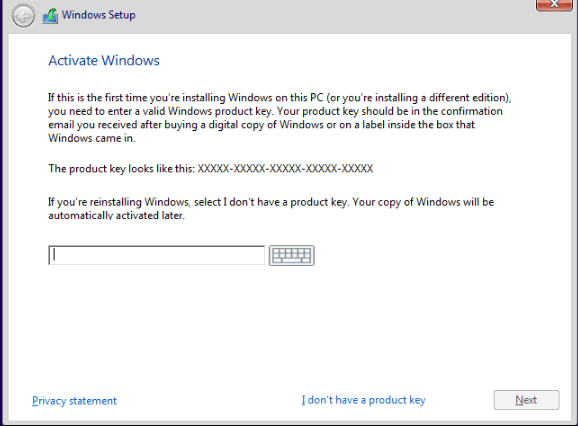Screen dimensions: 578x426
Task: Click the 'automatically activated later.' text line
Action: pos(116,215)
